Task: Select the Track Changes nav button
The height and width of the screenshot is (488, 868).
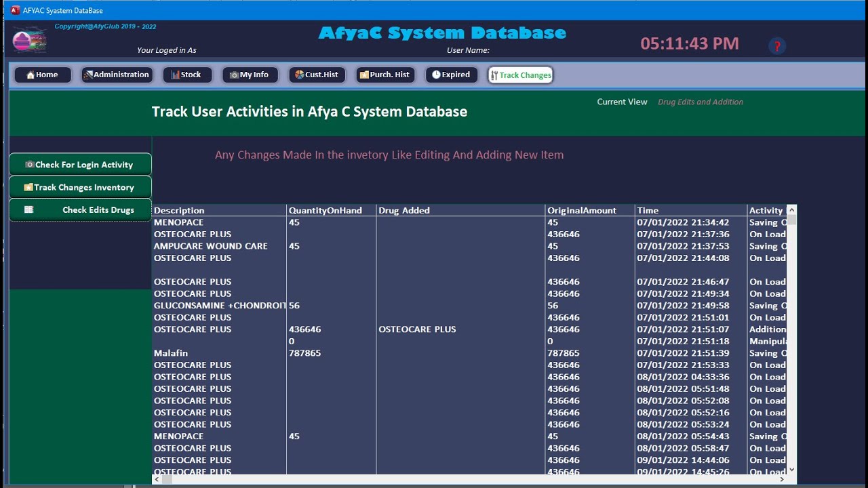Action: (x=521, y=75)
